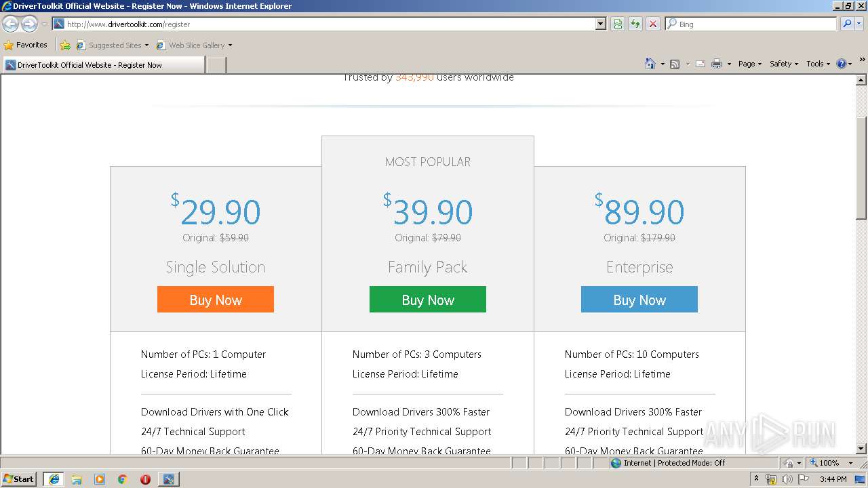Click the vertical scrollbar thumb
This screenshot has height=488, width=868.
(x=861, y=168)
